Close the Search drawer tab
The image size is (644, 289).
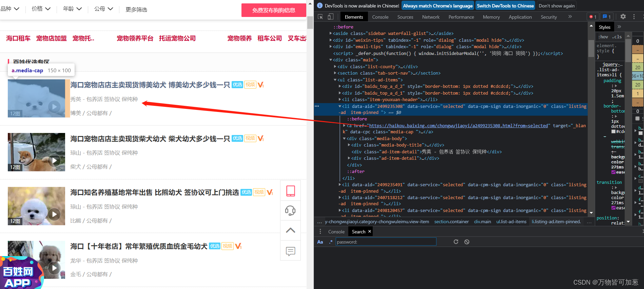[370, 231]
